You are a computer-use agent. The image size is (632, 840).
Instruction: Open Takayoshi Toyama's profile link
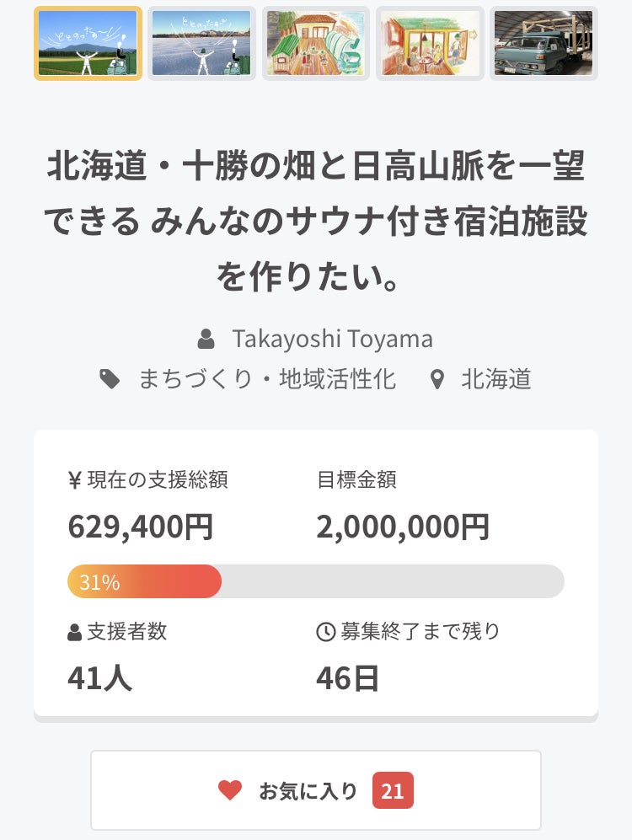tap(332, 339)
